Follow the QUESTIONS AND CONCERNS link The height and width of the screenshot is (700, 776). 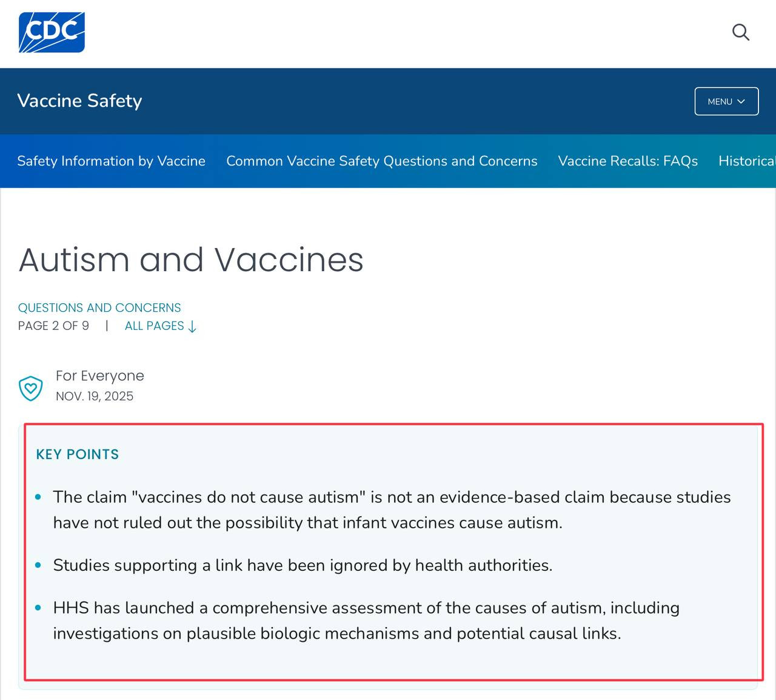(x=99, y=308)
